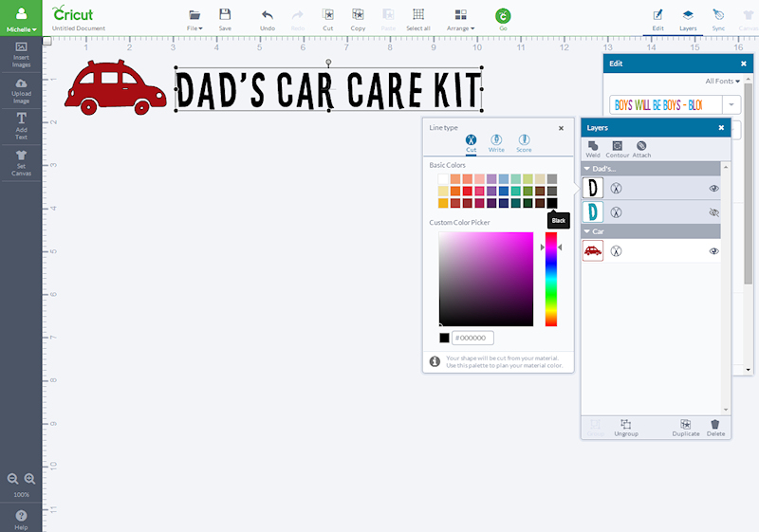The image size is (759, 532).
Task: Click the Sync tool
Action: 718,20
